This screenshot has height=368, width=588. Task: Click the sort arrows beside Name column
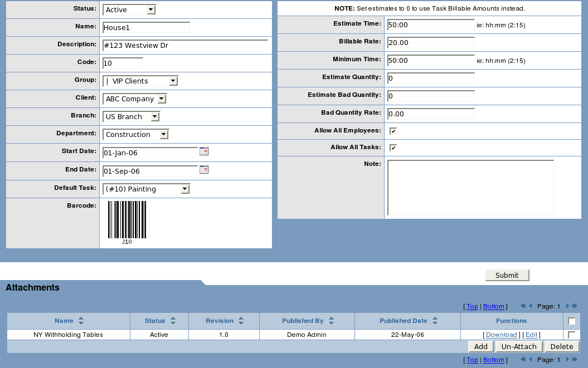[81, 321]
